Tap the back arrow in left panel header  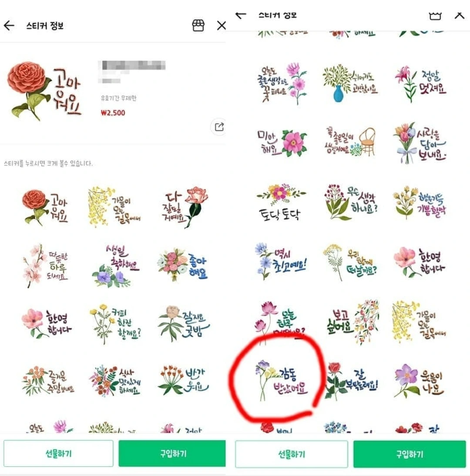click(9, 26)
